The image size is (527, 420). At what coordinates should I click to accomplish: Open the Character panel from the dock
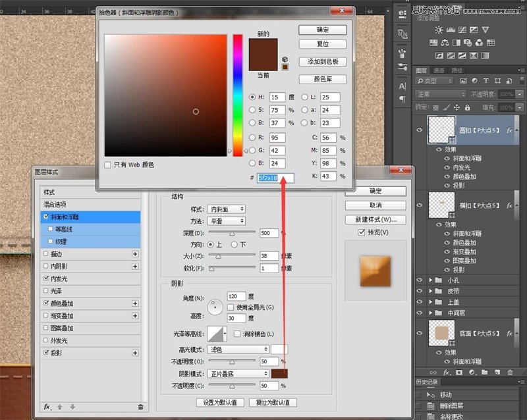click(402, 86)
